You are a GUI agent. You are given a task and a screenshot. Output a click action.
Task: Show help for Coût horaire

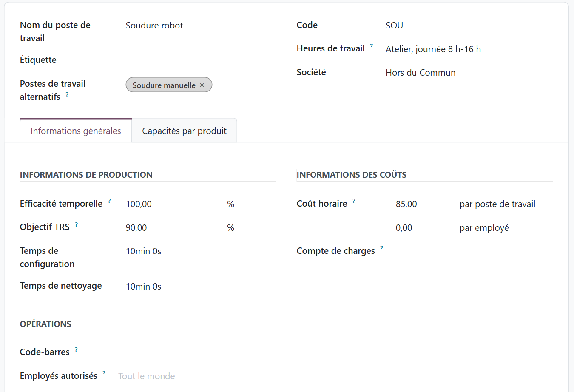[354, 201]
